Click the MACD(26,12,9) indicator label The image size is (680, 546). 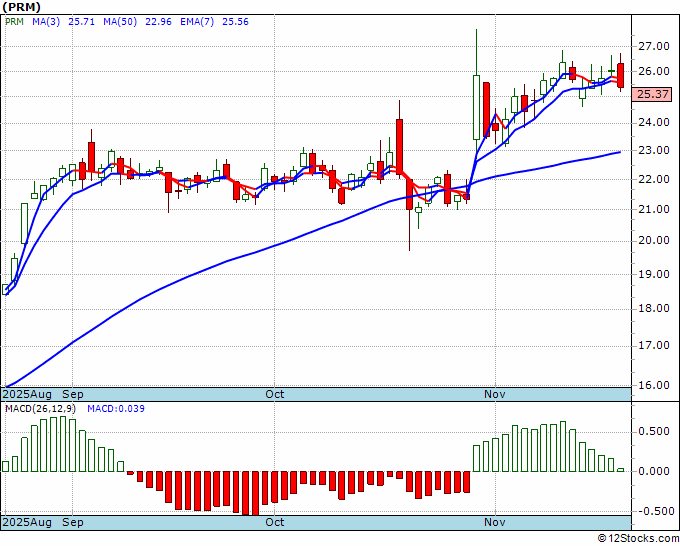(41, 409)
